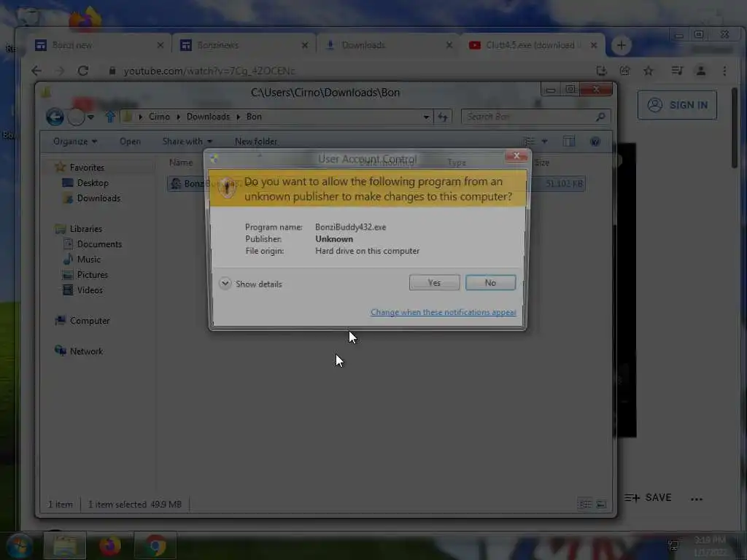Image resolution: width=747 pixels, height=560 pixels.
Task: Click Open in Explorer toolbar
Action: (130, 141)
